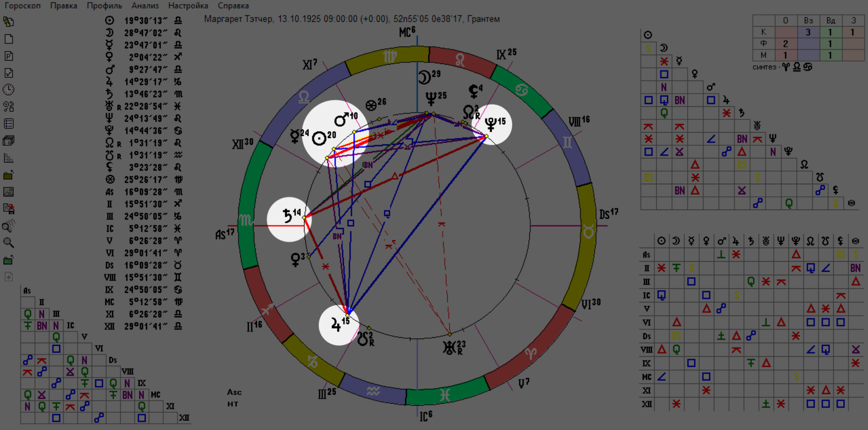Select the Pluto glyph at 15 degrees
The width and height of the screenshot is (868, 430).
[490, 124]
